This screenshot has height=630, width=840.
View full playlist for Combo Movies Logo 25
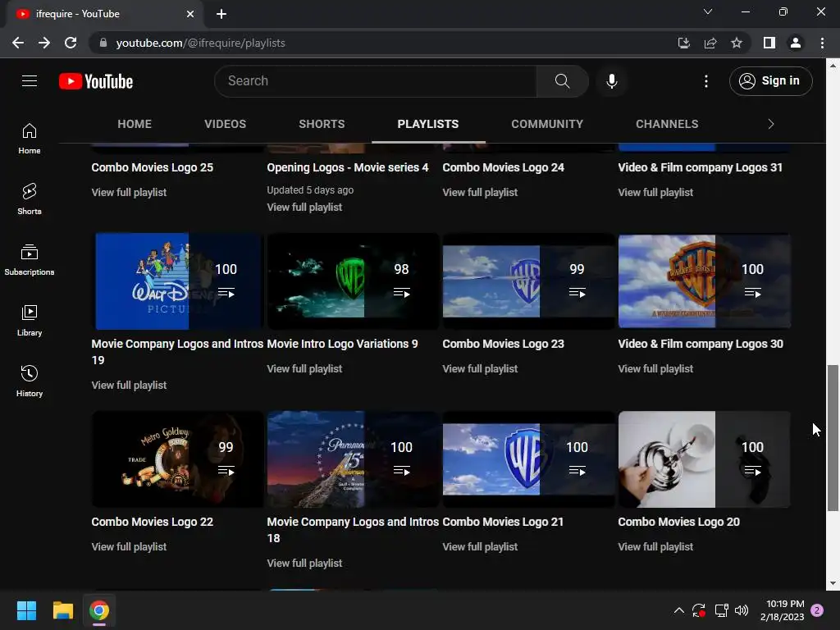coord(129,192)
